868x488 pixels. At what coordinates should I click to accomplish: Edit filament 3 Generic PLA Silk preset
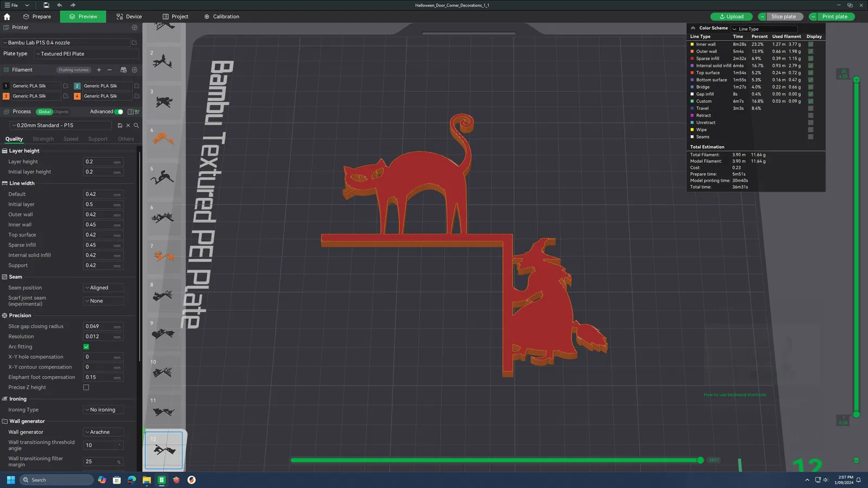pyautogui.click(x=66, y=96)
